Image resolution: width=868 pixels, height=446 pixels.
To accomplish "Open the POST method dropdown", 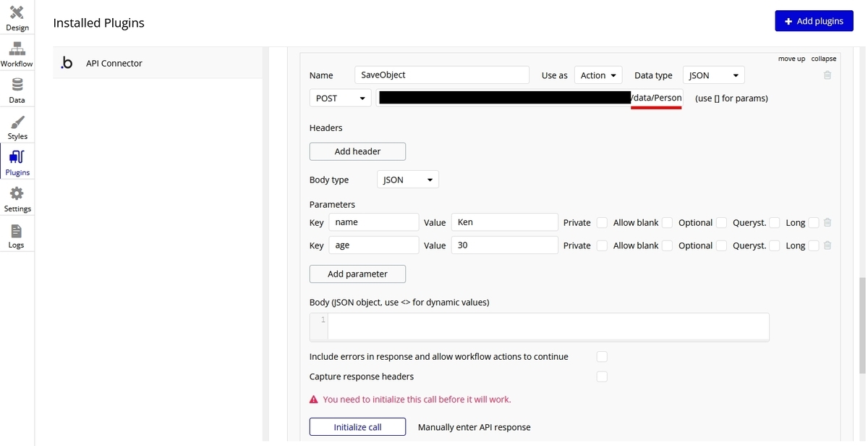I will [x=340, y=98].
